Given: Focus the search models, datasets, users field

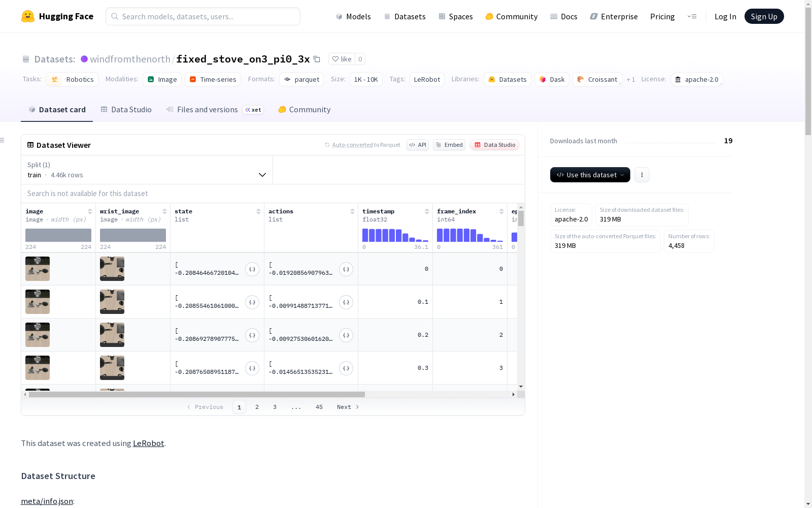Looking at the screenshot, I should click(203, 16).
